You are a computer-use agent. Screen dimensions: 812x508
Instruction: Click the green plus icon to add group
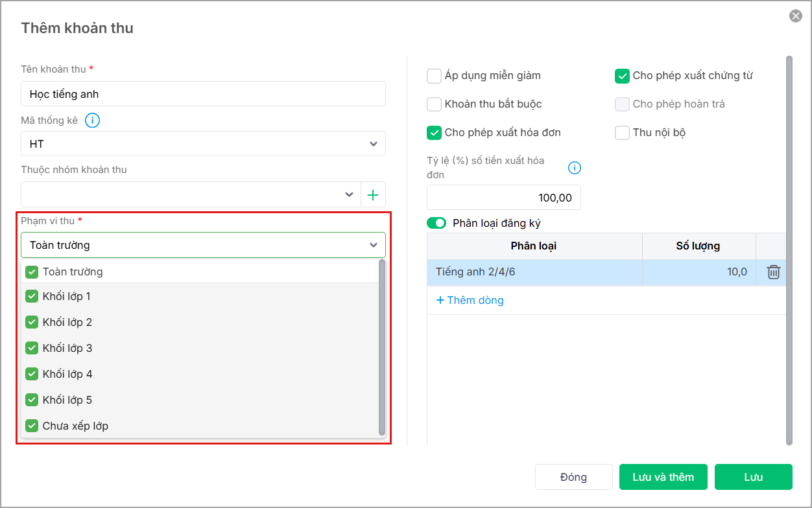(373, 194)
